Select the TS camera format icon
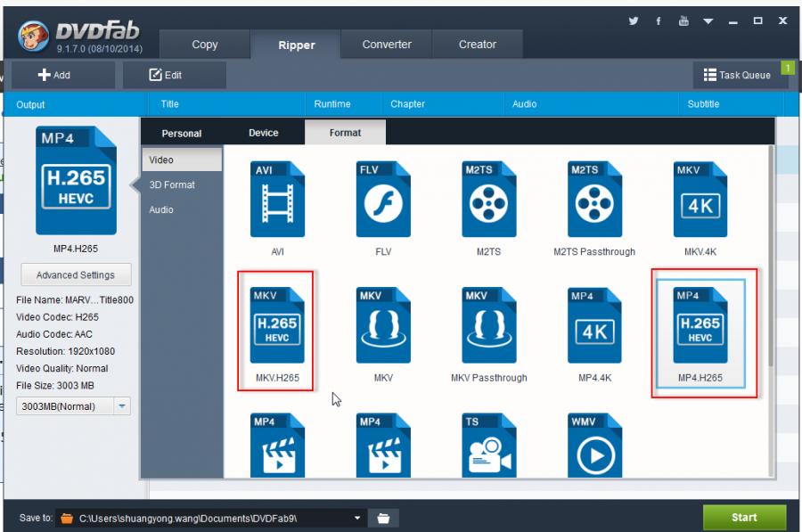Viewport: 802px width, 532px height. click(x=488, y=445)
